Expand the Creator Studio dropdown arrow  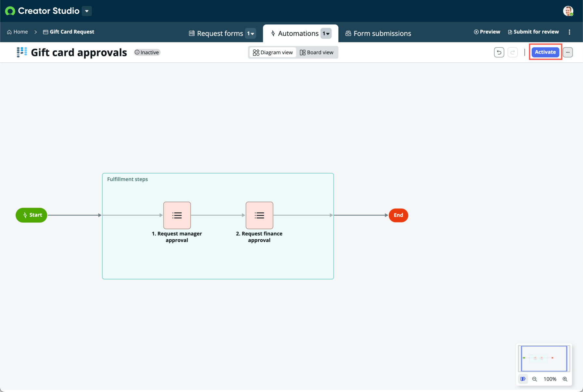click(x=87, y=11)
